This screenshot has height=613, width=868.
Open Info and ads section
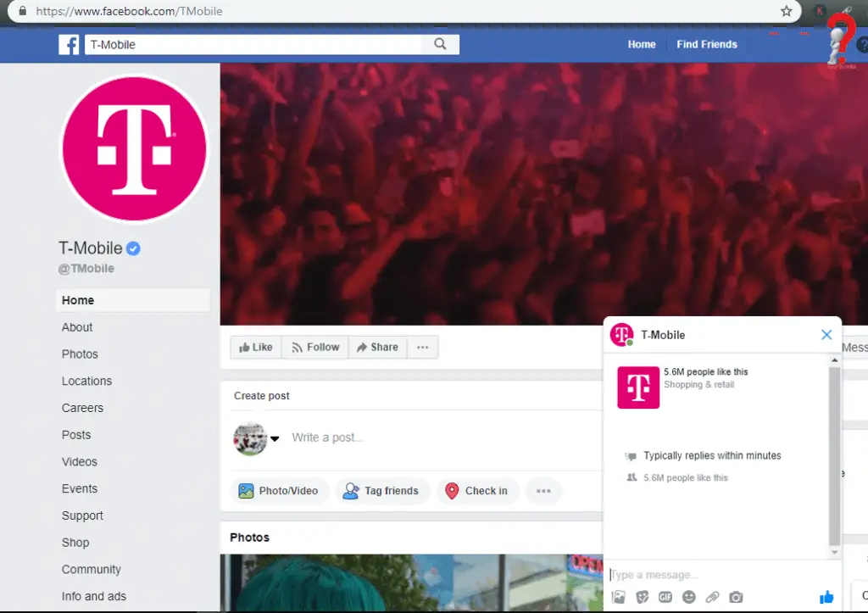tap(94, 596)
